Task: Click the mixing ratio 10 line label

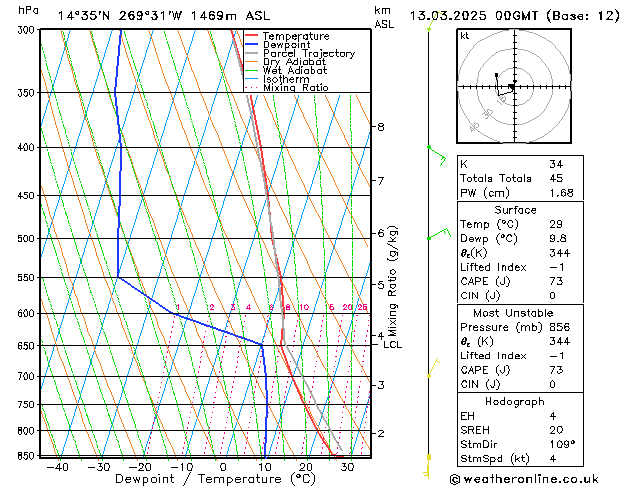Action: (x=304, y=307)
